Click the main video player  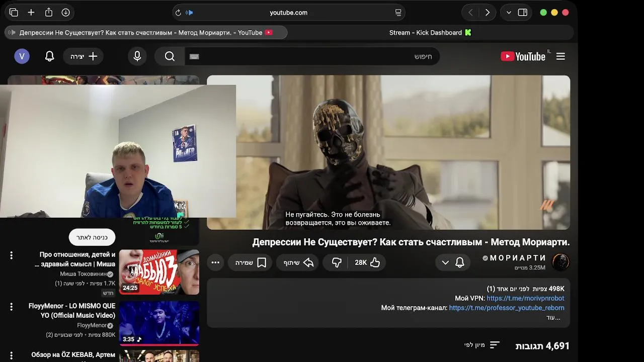point(388,152)
